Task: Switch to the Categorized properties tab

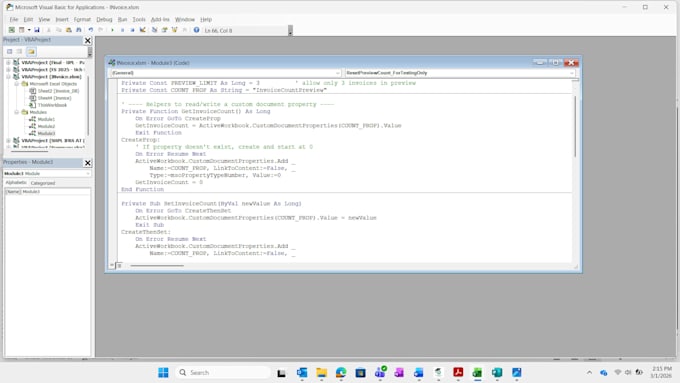Action: [43, 183]
